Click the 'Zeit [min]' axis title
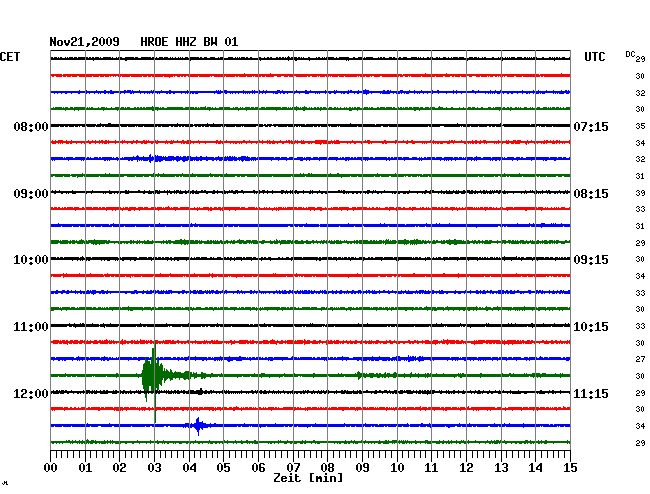650x494 pixels. pyautogui.click(x=308, y=478)
